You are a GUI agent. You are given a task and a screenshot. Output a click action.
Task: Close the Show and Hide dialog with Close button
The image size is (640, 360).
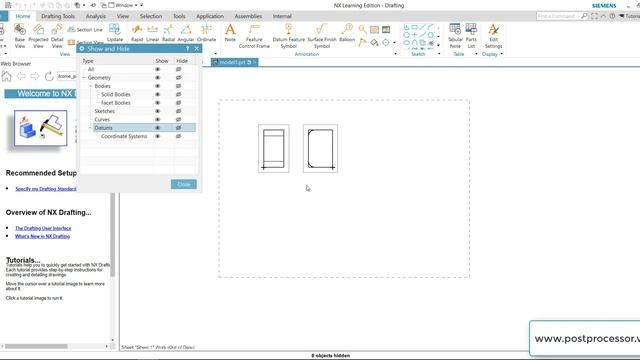click(x=184, y=184)
